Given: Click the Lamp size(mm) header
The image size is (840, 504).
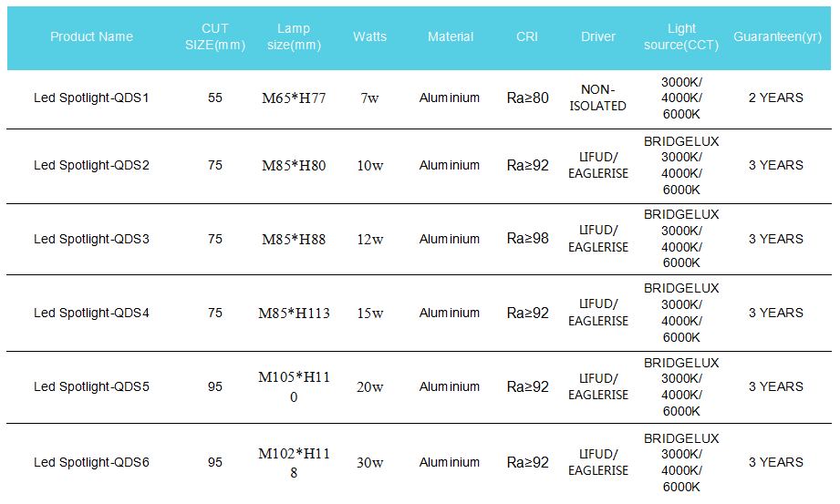Looking at the screenshot, I should [294, 37].
